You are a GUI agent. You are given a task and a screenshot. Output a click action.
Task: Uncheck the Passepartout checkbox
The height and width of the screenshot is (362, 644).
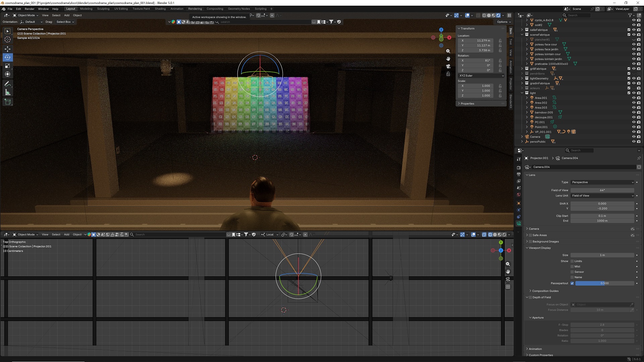[572, 283]
